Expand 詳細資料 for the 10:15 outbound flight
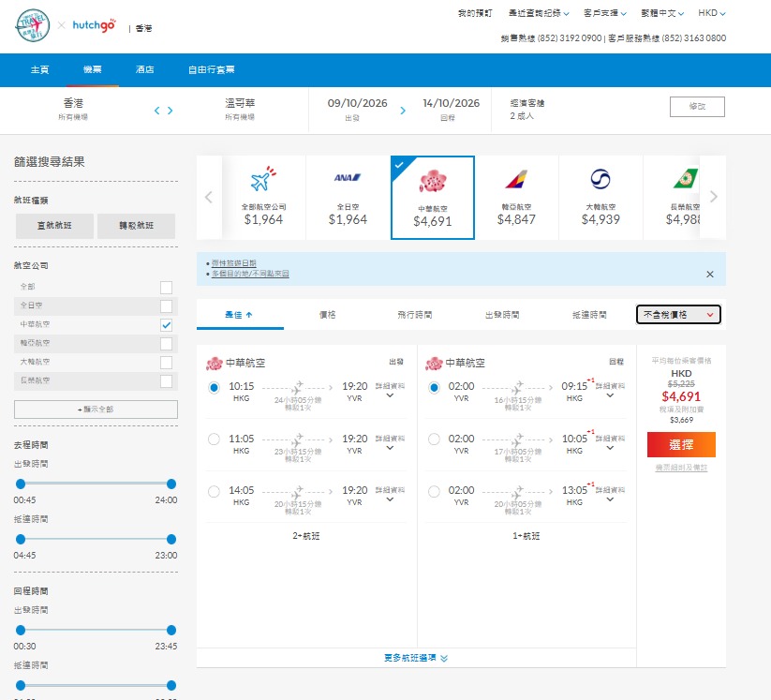 [x=390, y=391]
